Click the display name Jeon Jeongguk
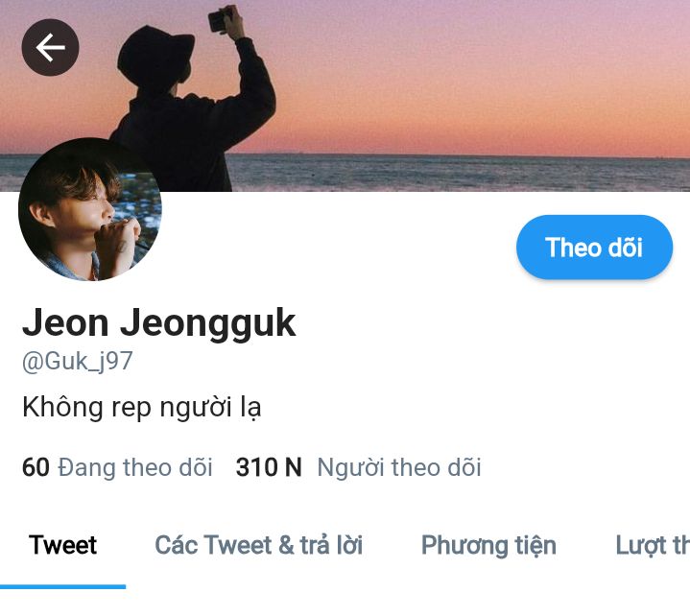 [159, 323]
